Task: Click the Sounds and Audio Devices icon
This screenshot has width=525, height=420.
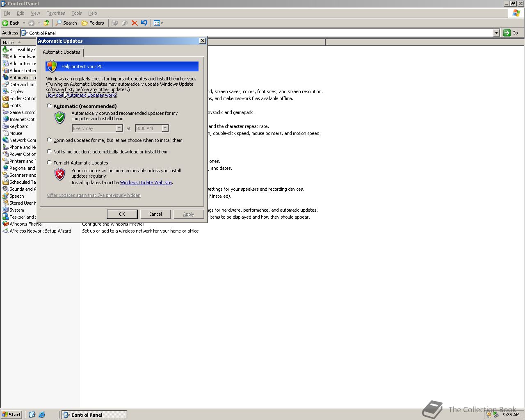Action: point(6,189)
